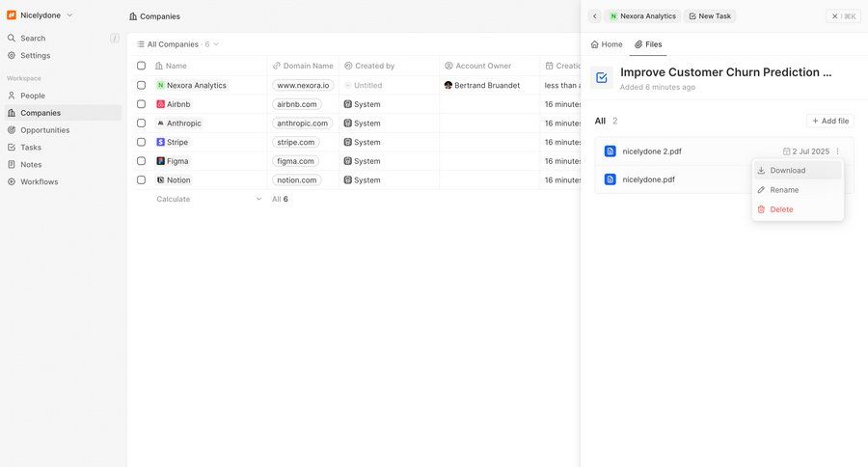Click the three-dot menu for nicelydone 2.pdf
The height and width of the screenshot is (467, 868).
pyautogui.click(x=837, y=151)
